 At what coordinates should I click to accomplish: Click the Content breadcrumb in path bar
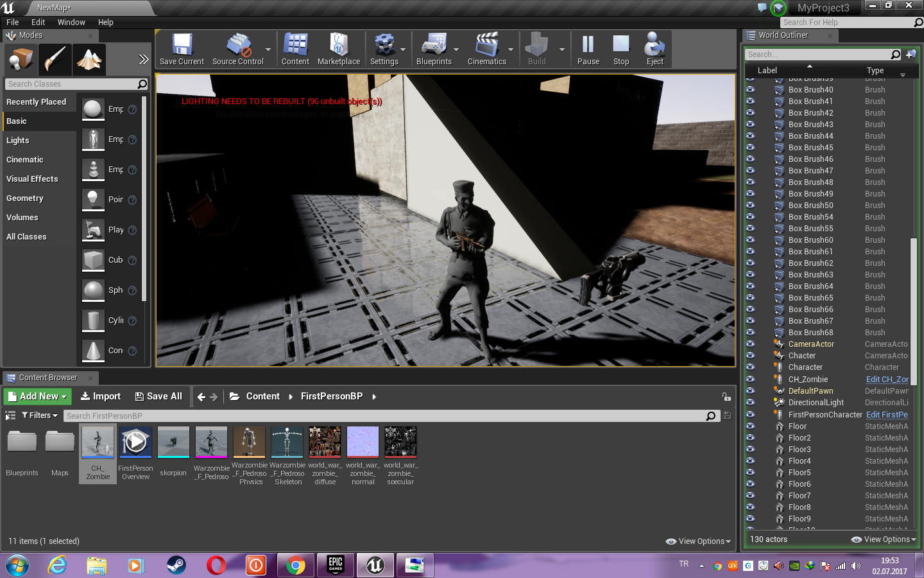pyautogui.click(x=263, y=396)
